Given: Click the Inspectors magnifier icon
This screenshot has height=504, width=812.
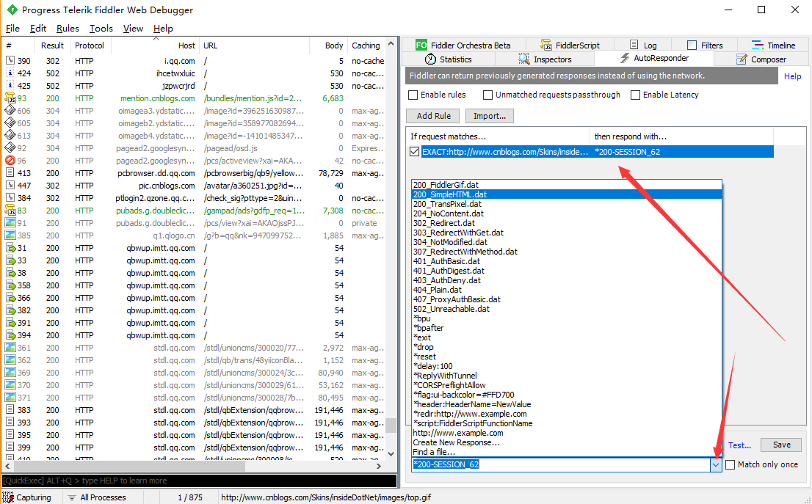Looking at the screenshot, I should click(524, 59).
